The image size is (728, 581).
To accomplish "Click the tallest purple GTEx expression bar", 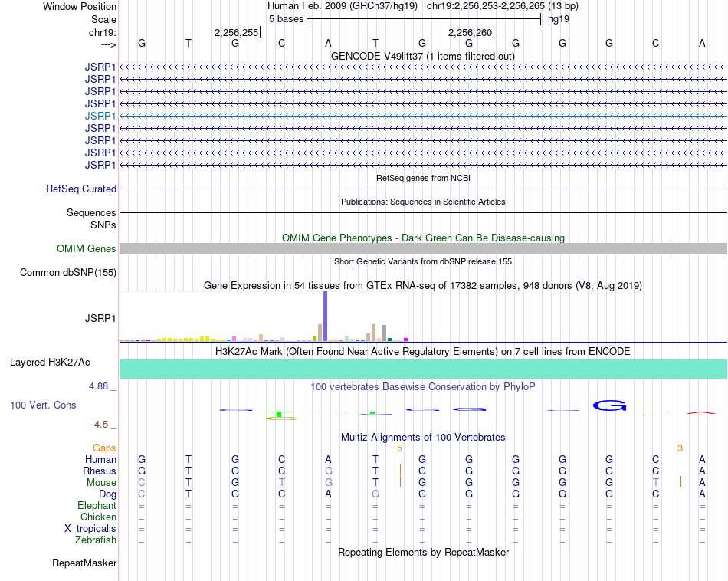I will [x=326, y=317].
